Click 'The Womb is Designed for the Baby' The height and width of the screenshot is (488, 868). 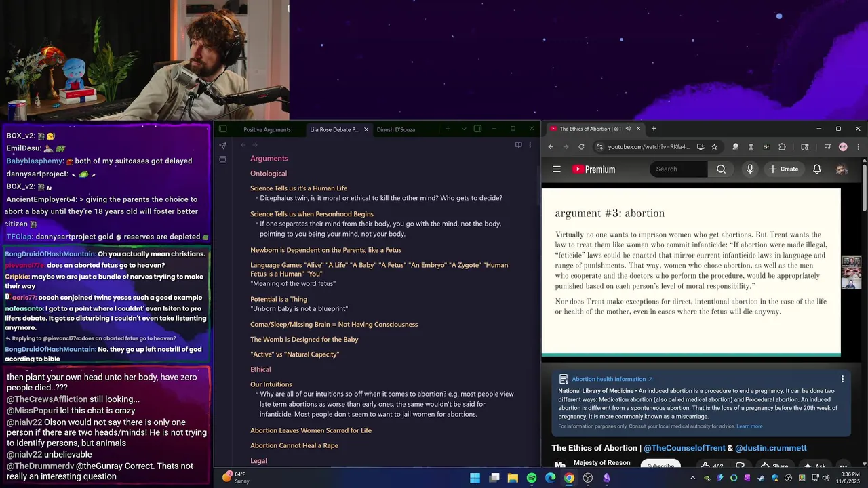tap(304, 340)
